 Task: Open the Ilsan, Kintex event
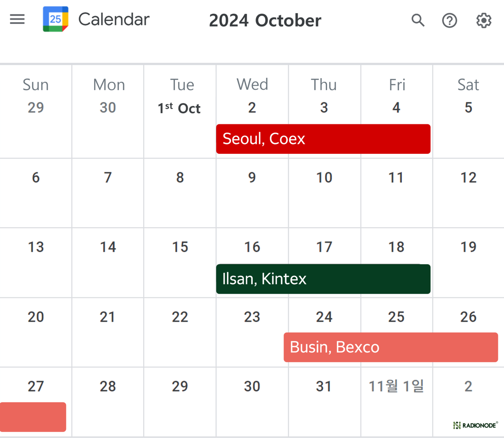pyautogui.click(x=323, y=279)
